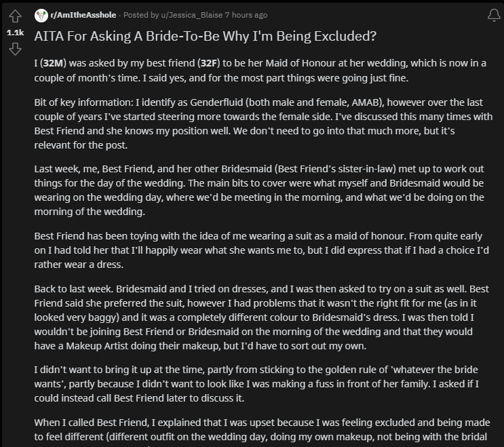504x447 pixels.
Task: Click the notification bell icon for this post
Action: pyautogui.click(x=494, y=15)
